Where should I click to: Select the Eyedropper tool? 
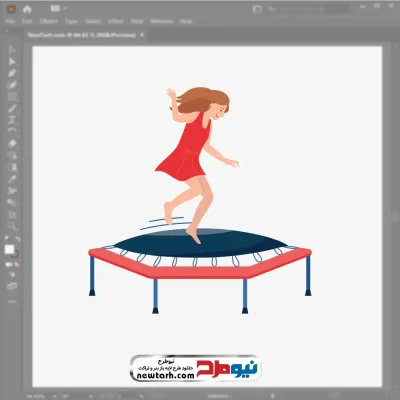coord(12,179)
